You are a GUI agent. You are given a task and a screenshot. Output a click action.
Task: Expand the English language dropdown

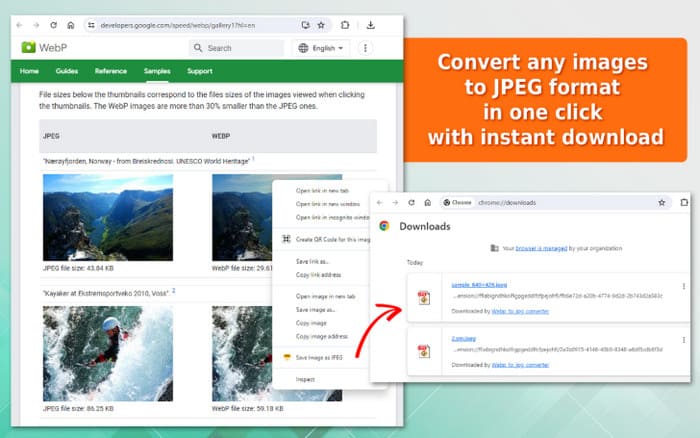pos(320,48)
